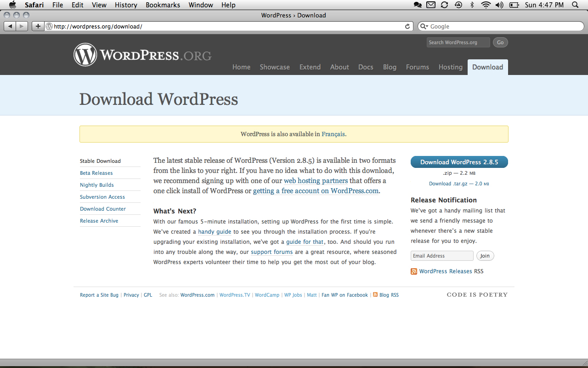Open the Hosting navigation tab
The width and height of the screenshot is (588, 368).
451,67
